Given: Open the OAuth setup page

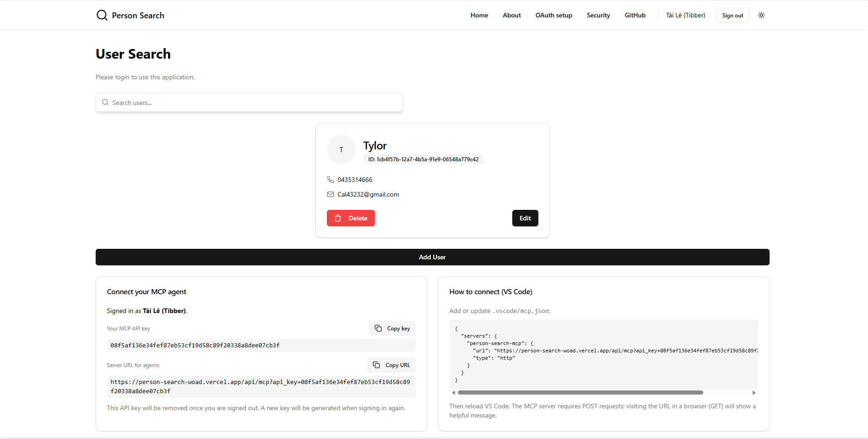Looking at the screenshot, I should [x=553, y=15].
